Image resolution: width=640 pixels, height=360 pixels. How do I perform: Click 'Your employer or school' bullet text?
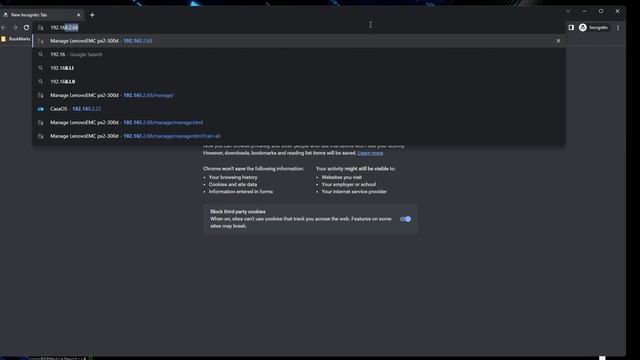click(349, 184)
